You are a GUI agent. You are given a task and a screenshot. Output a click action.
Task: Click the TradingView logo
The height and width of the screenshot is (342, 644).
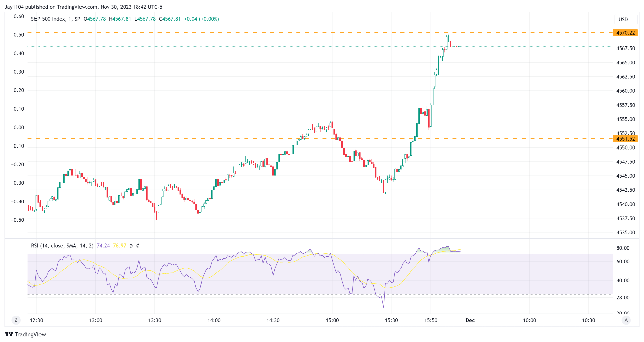pyautogui.click(x=9, y=334)
